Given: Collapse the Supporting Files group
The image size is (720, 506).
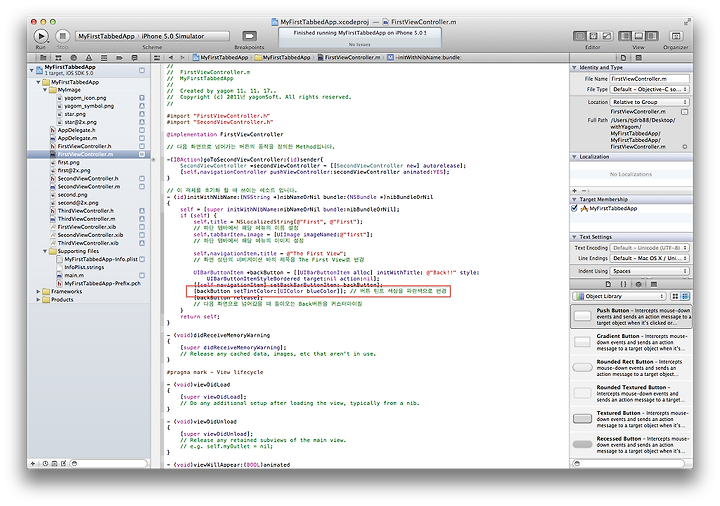Looking at the screenshot, I should pyautogui.click(x=45, y=251).
